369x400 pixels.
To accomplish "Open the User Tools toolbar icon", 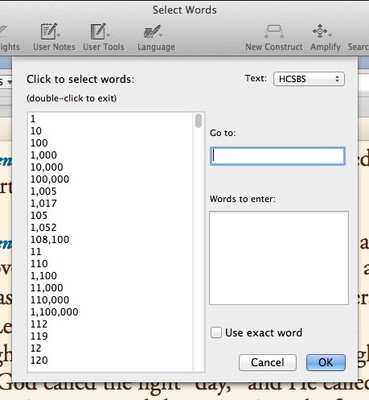I will pyautogui.click(x=100, y=32).
